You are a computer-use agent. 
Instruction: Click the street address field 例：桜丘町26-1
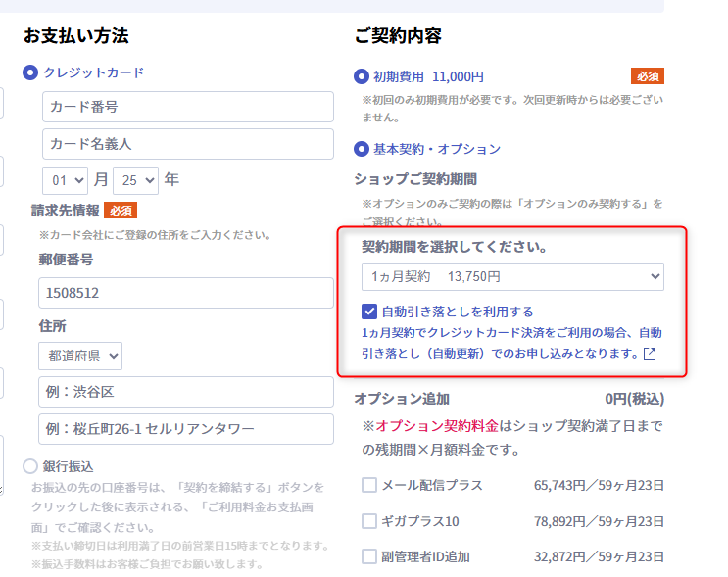187,429
